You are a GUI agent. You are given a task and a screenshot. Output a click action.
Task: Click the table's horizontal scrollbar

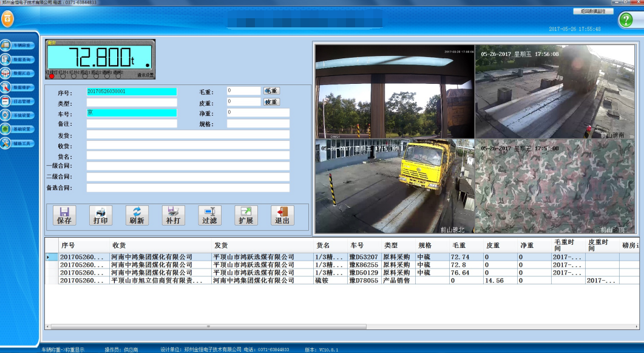point(206,327)
